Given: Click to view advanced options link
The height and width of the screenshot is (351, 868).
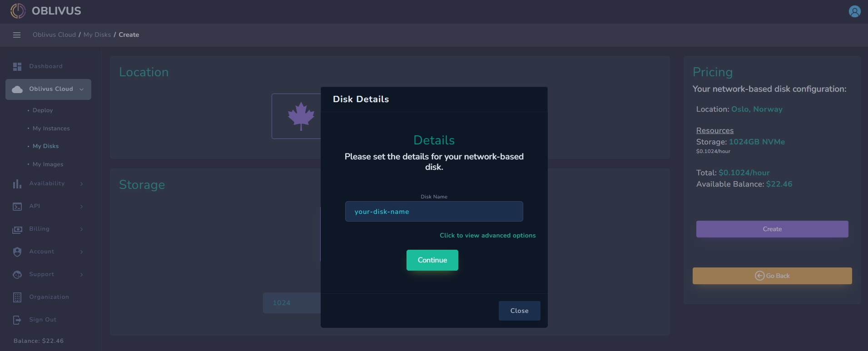Looking at the screenshot, I should pyautogui.click(x=488, y=235).
